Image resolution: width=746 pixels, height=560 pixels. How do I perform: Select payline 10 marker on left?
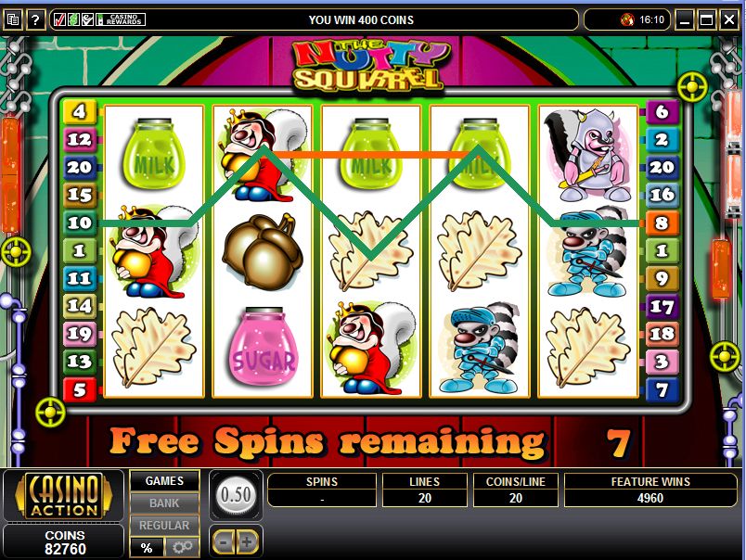(x=80, y=223)
